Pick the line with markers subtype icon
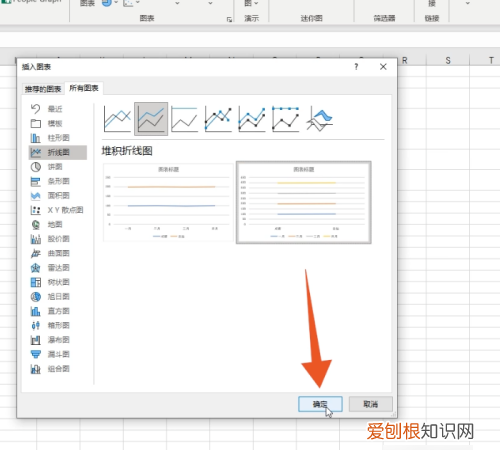The image size is (500, 450). [218, 119]
